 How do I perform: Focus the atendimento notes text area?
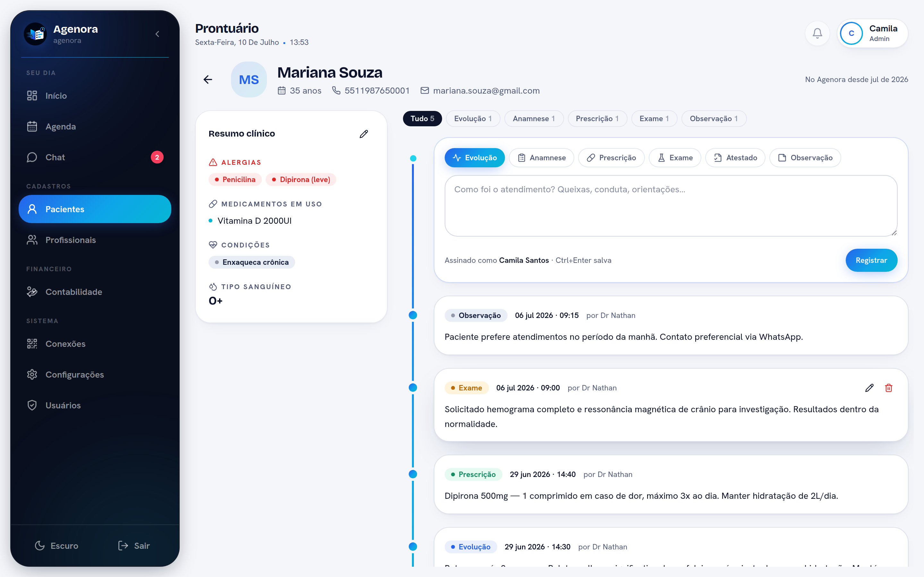pos(671,206)
